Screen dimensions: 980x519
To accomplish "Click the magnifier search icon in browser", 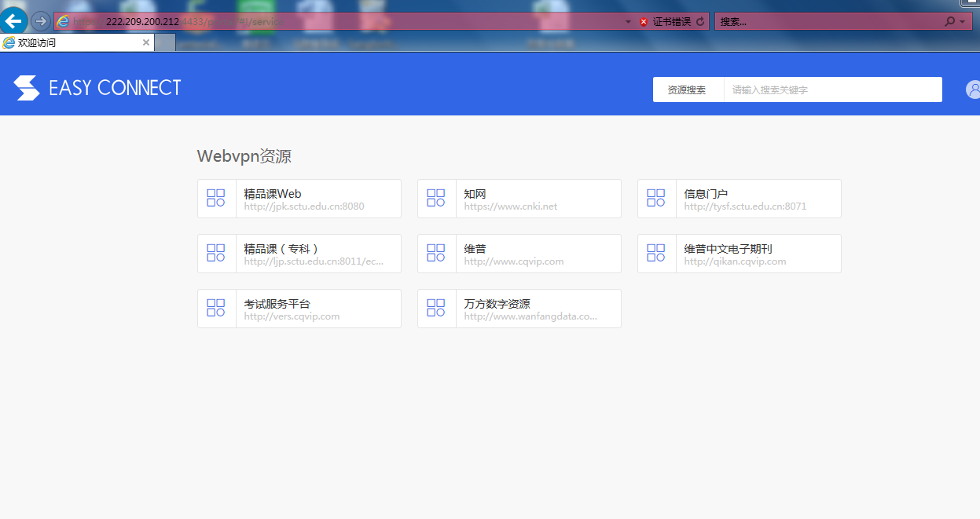I will [x=949, y=22].
